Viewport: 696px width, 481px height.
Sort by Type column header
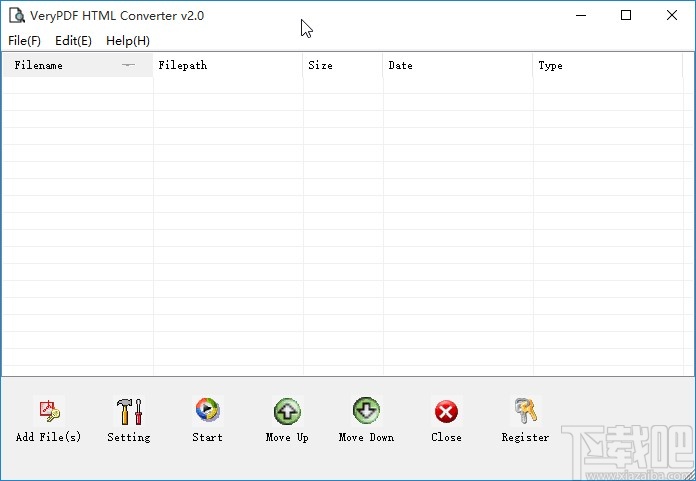click(x=608, y=65)
